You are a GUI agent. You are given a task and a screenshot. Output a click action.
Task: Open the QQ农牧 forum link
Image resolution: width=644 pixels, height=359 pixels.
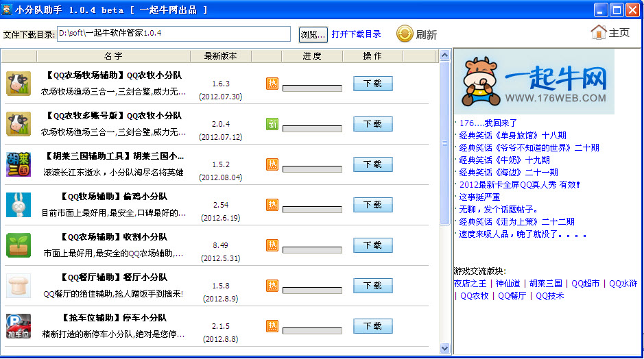[475, 296]
